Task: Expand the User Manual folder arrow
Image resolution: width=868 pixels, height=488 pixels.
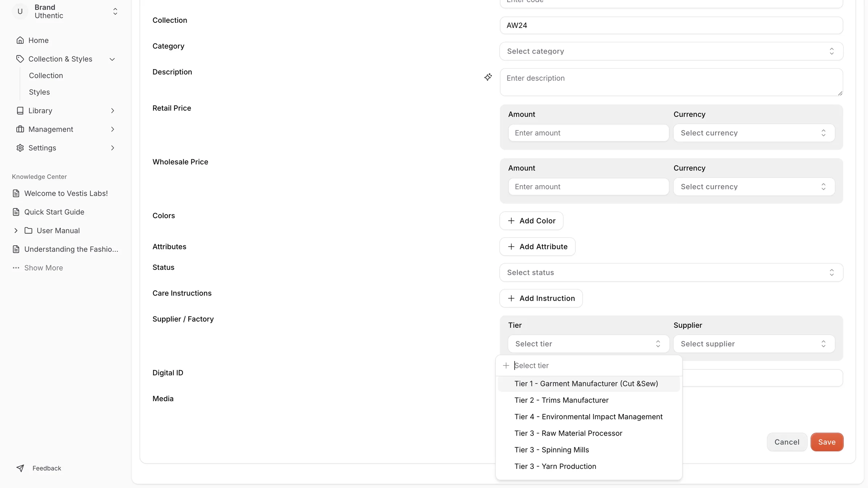Action: [x=16, y=231]
